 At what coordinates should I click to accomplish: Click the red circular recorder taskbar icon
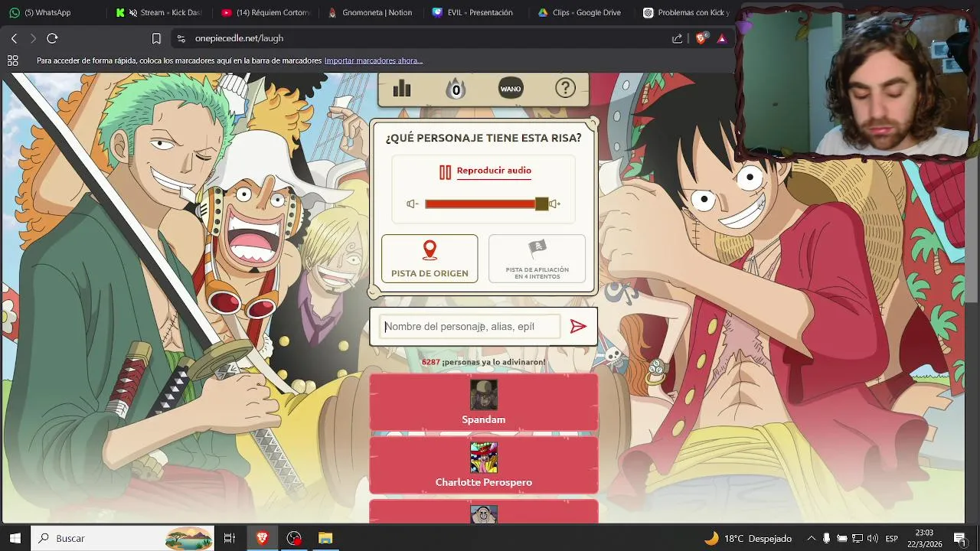pyautogui.click(x=294, y=538)
